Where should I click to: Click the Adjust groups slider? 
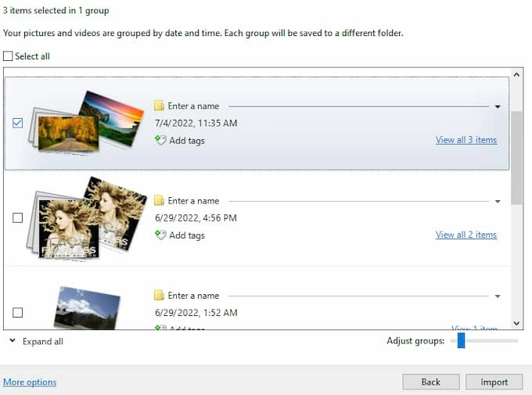461,340
